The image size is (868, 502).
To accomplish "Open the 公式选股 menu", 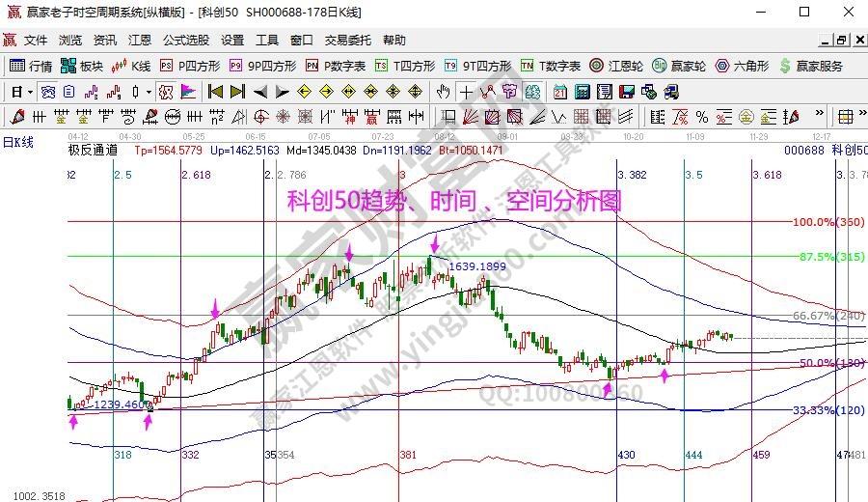I will 185,41.
